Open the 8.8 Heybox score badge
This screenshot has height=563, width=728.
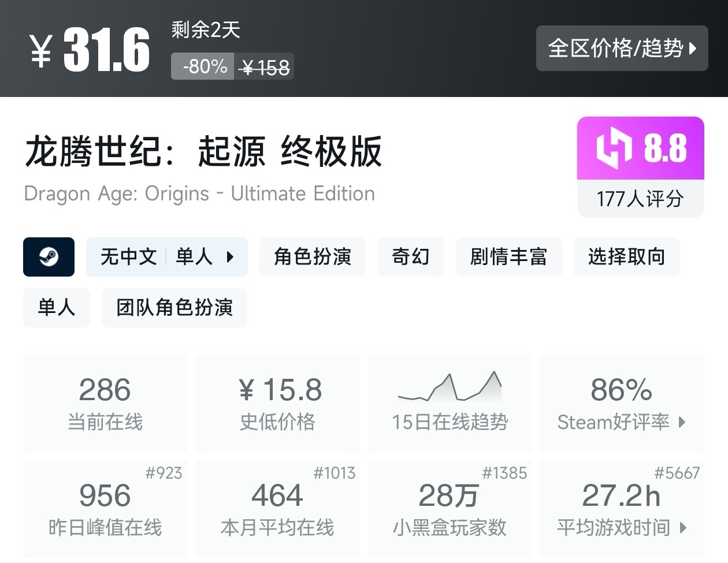point(641,148)
